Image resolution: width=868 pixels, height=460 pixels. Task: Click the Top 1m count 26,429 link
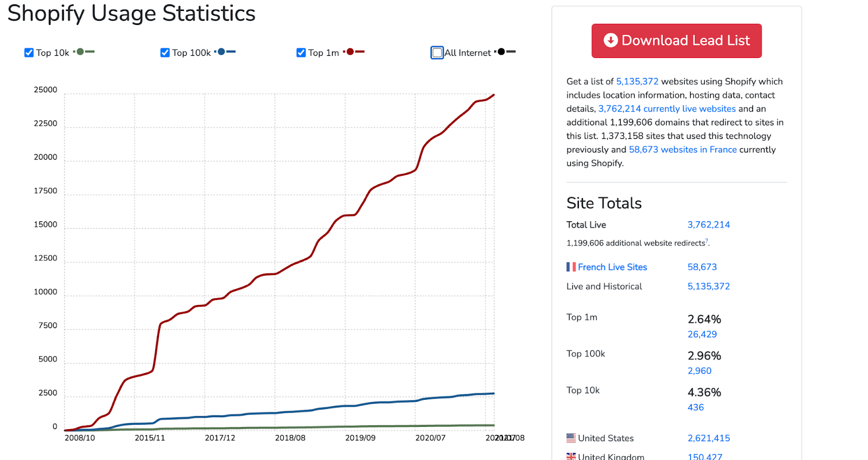click(703, 334)
